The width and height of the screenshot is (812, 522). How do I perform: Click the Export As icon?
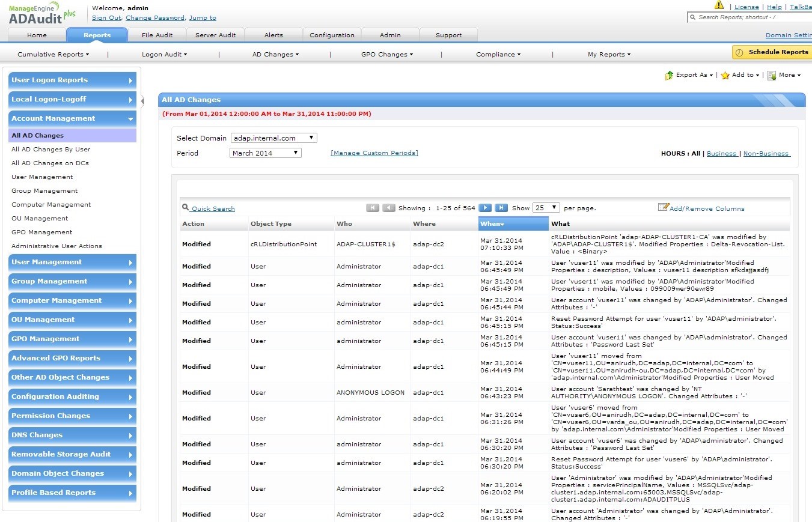click(x=669, y=75)
